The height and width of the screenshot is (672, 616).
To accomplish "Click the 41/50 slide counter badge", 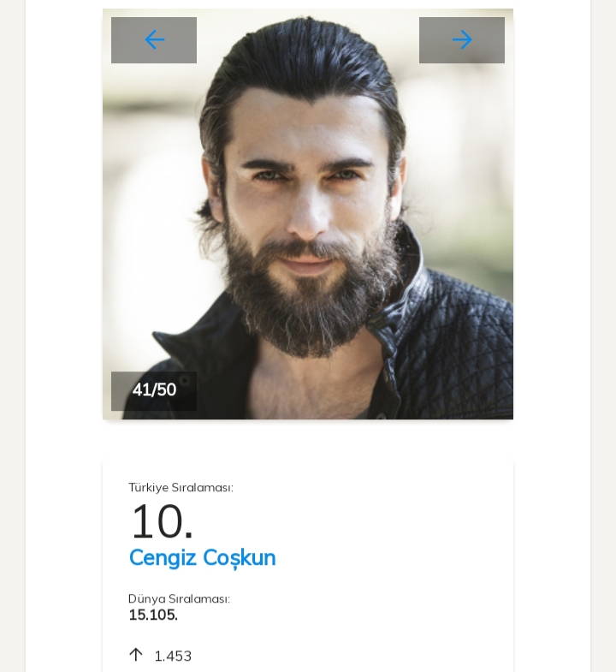I will [154, 390].
